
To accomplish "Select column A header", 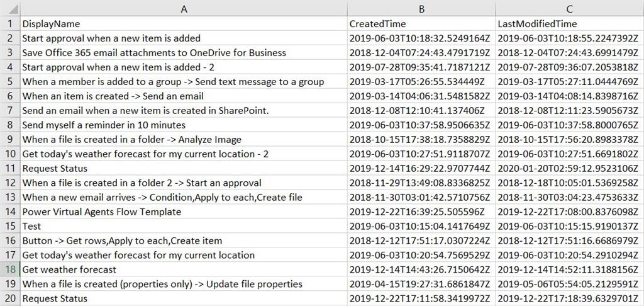I will [184, 9].
